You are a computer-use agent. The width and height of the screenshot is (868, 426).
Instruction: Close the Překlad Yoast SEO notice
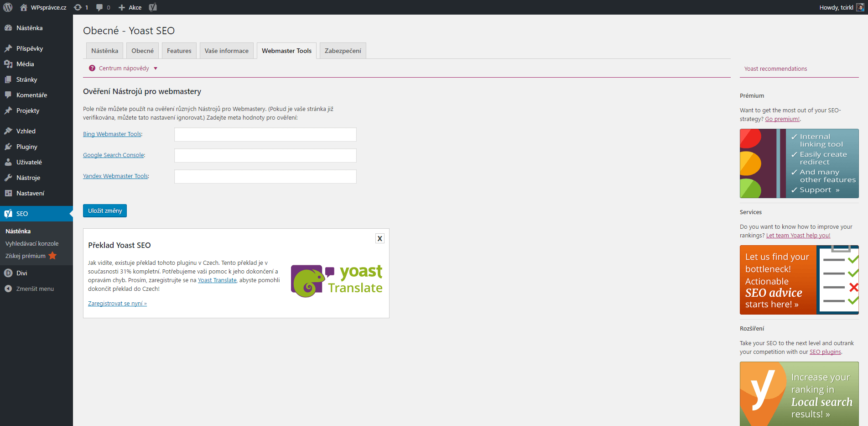380,238
